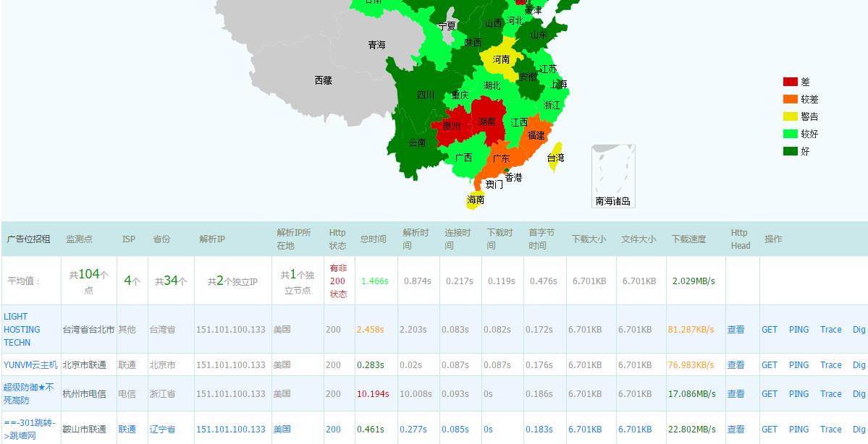This screenshot has height=444, width=868.
Task: Click 有非200状态 average status text
Action: click(x=338, y=281)
